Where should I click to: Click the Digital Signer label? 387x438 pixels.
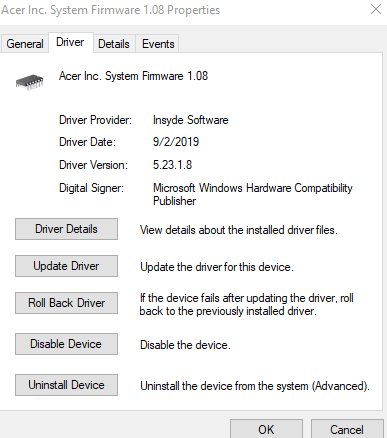(91, 188)
